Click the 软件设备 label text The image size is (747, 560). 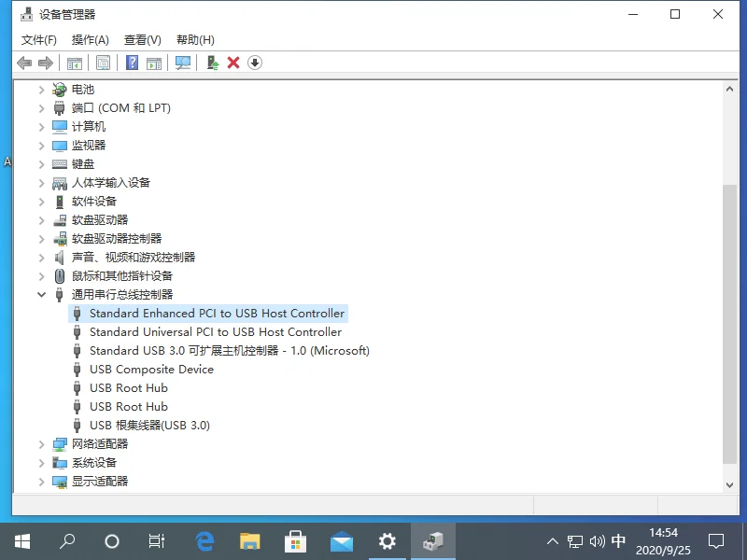click(94, 202)
